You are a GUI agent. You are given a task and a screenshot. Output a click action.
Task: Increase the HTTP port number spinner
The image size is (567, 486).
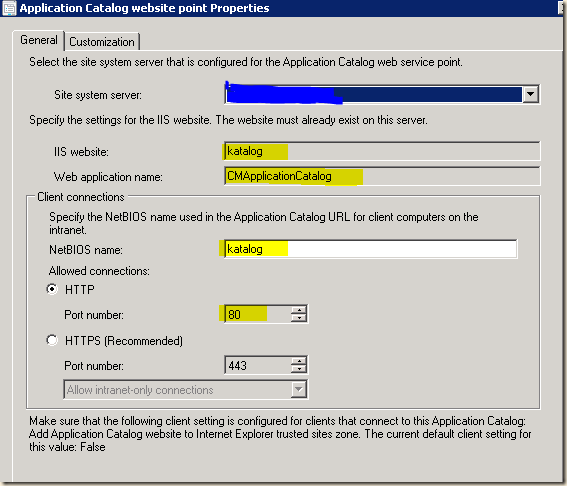click(299, 310)
